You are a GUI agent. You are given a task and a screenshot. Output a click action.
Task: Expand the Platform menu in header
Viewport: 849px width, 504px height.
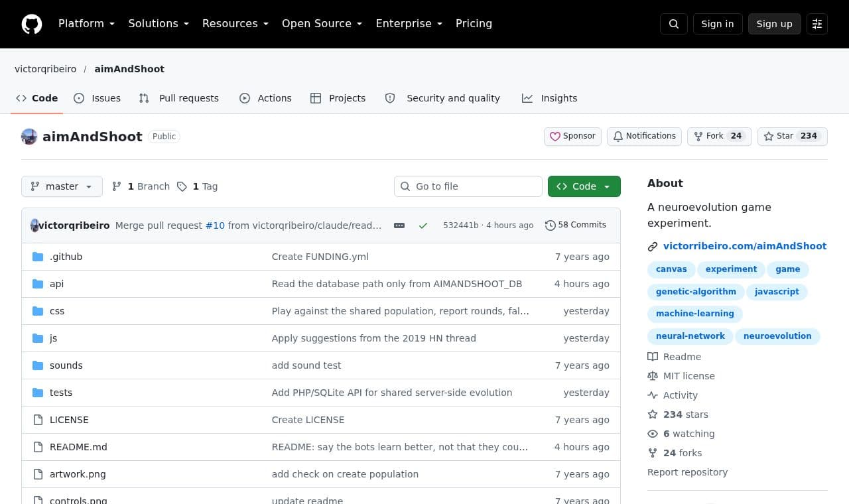87,24
